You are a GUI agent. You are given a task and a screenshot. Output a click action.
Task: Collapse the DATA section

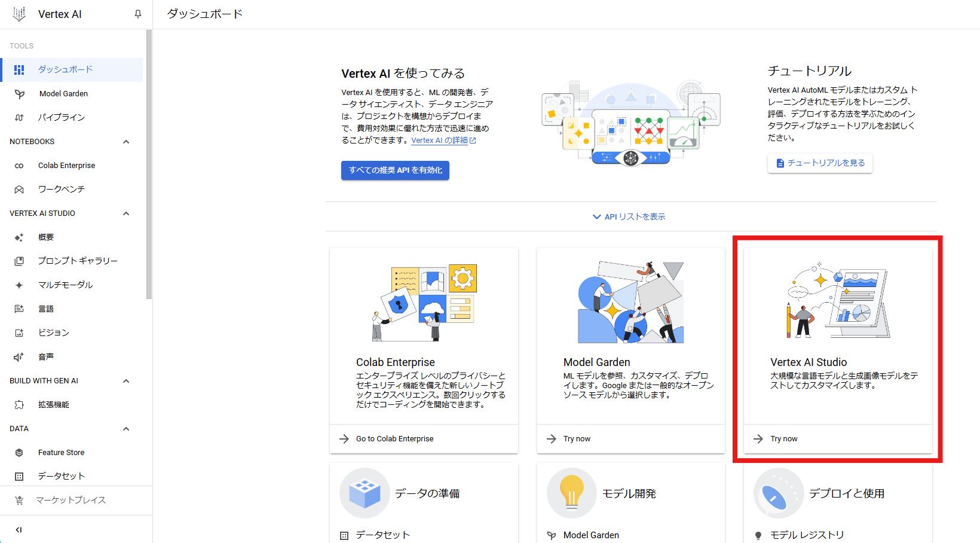coord(126,429)
